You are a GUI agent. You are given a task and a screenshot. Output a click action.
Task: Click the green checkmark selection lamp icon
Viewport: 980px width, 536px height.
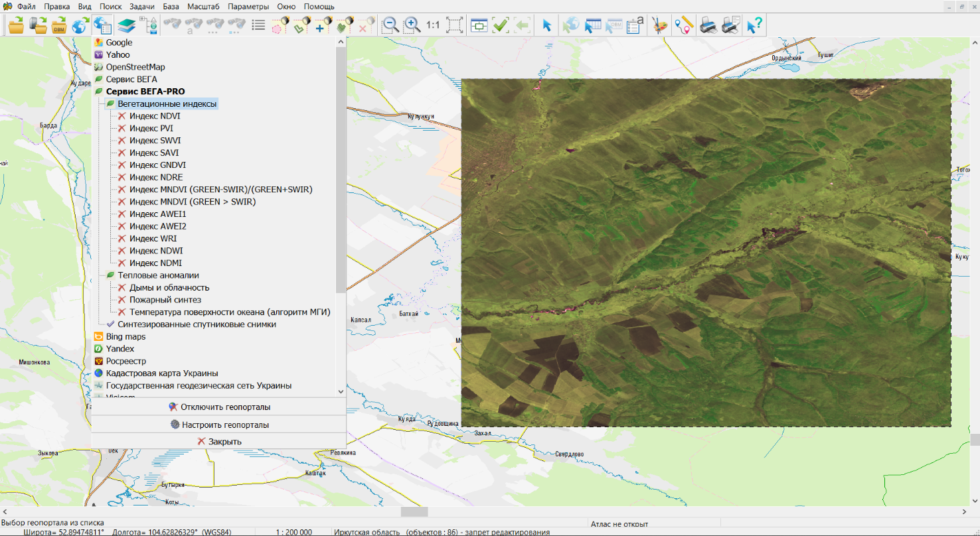coord(302,25)
